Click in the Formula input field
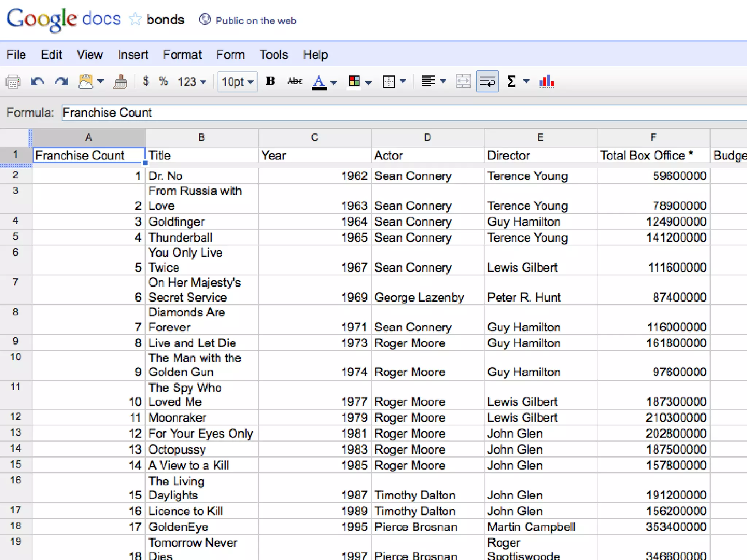The height and width of the screenshot is (560, 747). click(401, 113)
